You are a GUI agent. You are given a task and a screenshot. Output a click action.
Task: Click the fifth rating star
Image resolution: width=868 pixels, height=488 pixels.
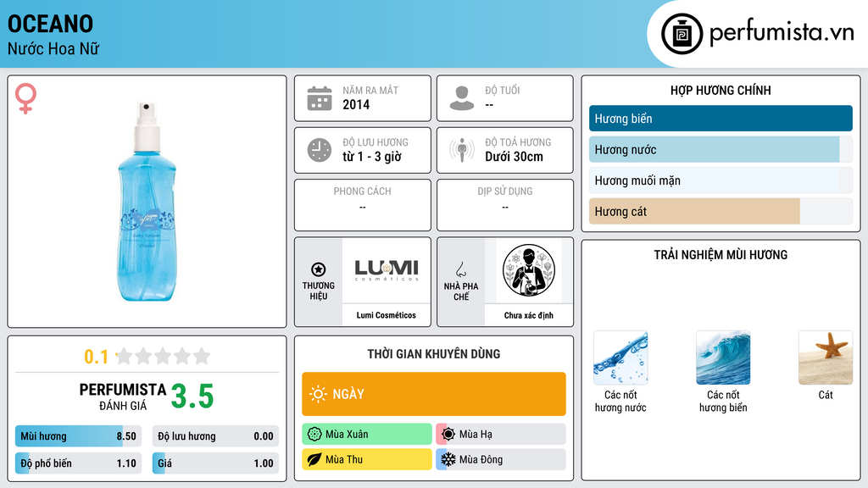(202, 356)
